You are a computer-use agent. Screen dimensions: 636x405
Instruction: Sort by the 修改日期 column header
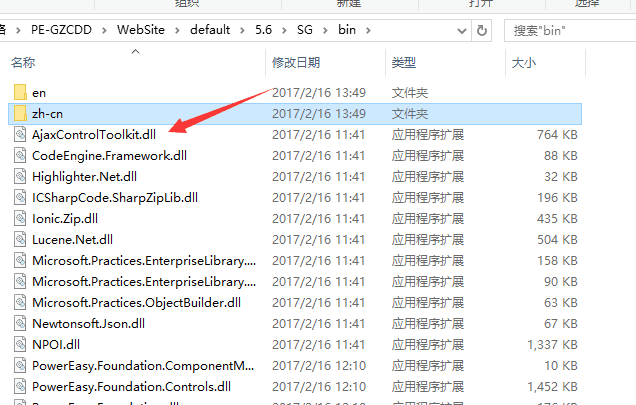[296, 62]
